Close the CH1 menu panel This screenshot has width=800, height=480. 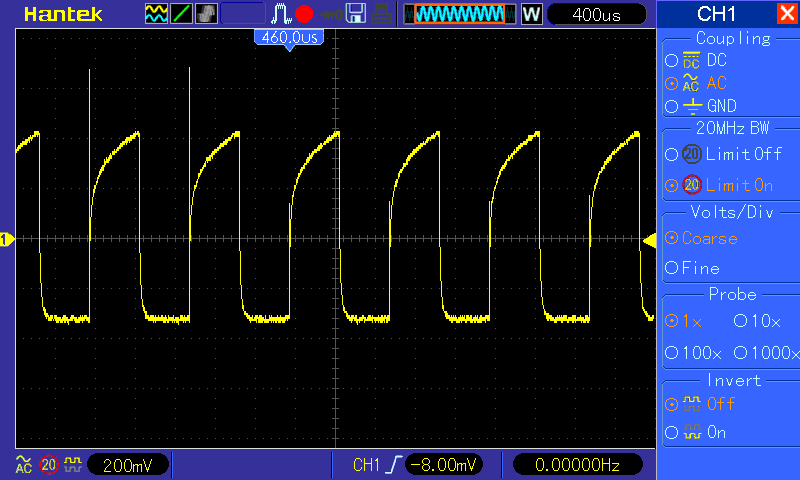[x=787, y=13]
